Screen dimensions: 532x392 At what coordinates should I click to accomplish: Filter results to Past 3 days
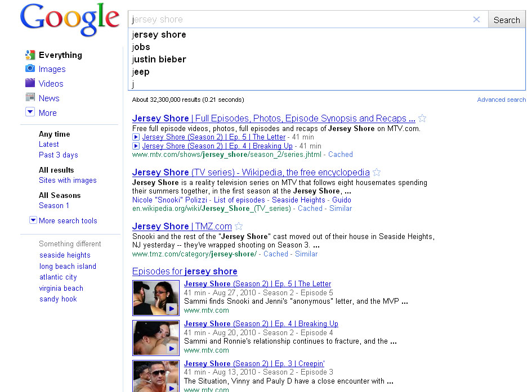59,155
